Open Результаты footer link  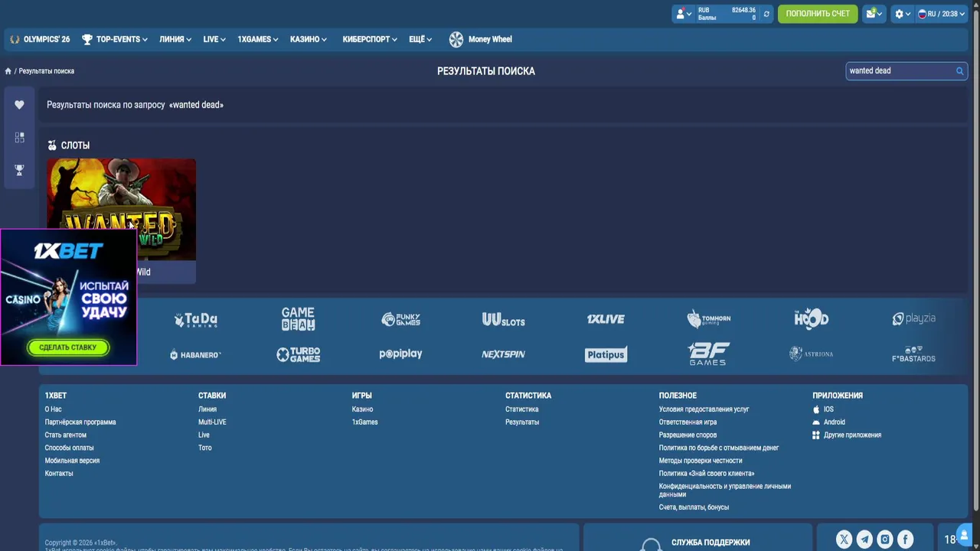[x=522, y=422]
